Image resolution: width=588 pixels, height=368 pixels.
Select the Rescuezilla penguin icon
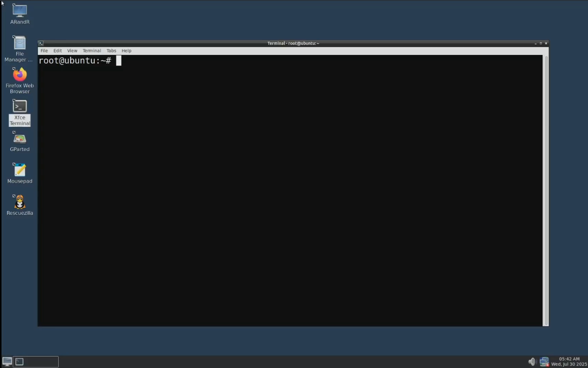click(x=20, y=202)
